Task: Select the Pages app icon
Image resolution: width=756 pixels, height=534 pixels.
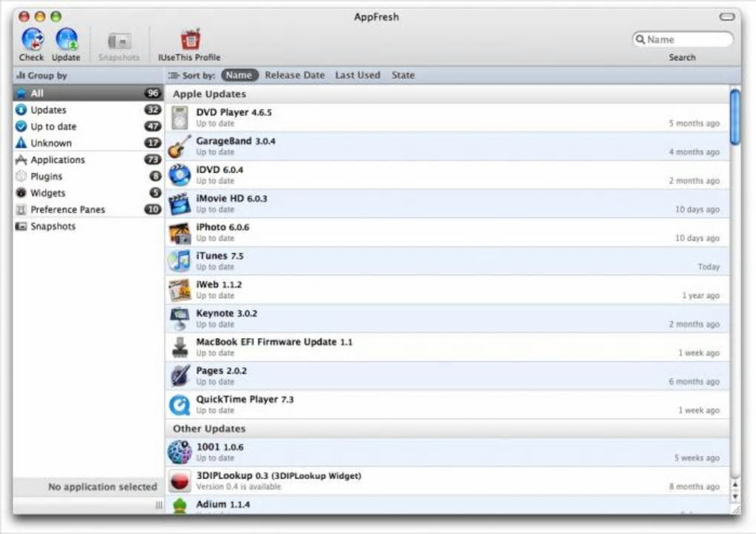Action: click(x=179, y=376)
